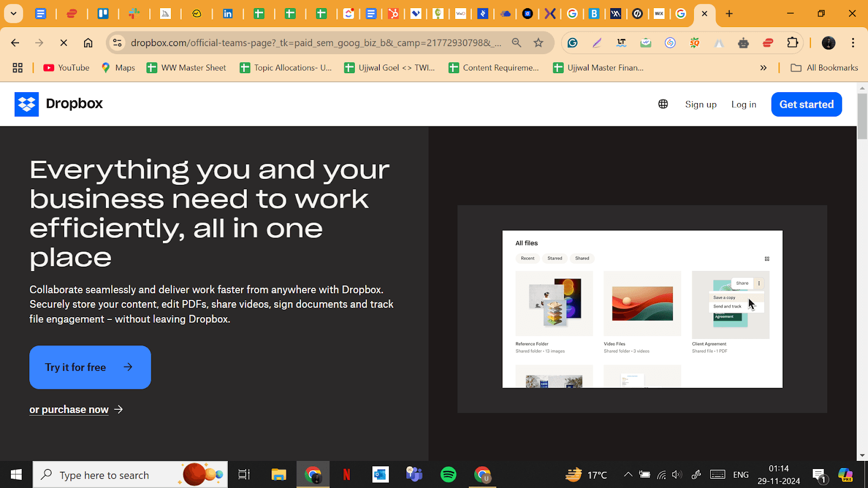The width and height of the screenshot is (868, 488).
Task: Expand the tab search dropdown
Action: [x=14, y=14]
